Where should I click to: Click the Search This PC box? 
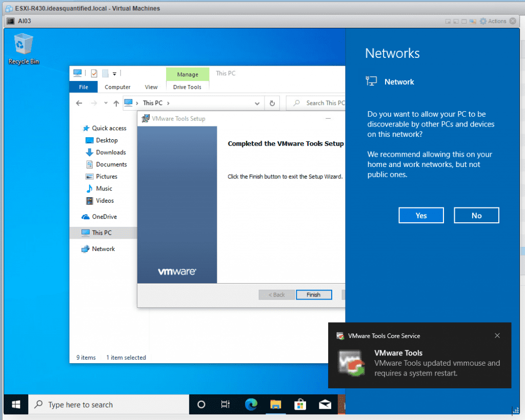(x=316, y=103)
